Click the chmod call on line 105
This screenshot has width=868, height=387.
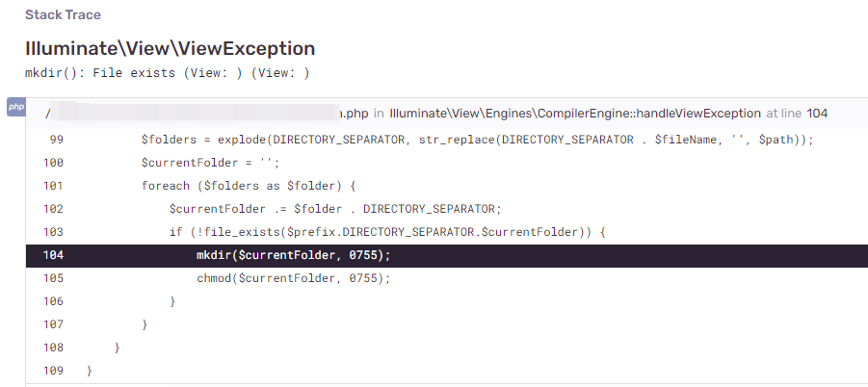(x=293, y=278)
